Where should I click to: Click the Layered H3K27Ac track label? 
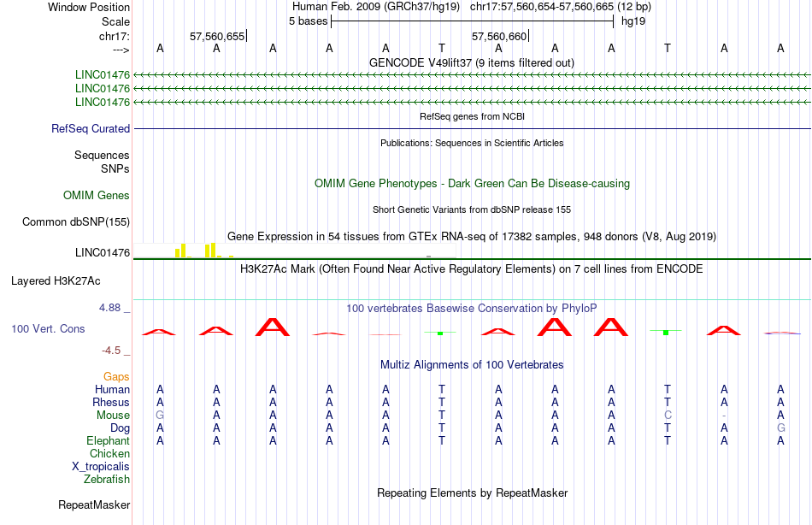coord(56,281)
